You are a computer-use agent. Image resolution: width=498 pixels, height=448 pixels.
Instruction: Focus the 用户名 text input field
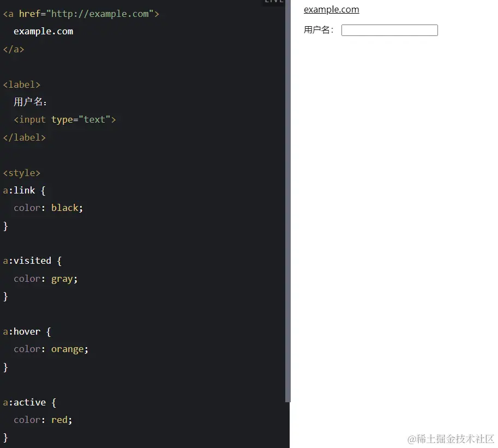[x=389, y=30]
